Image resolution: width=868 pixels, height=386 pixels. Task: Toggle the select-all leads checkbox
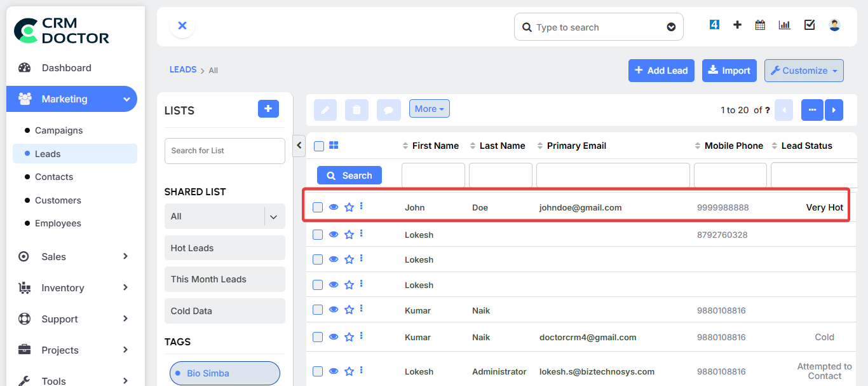pos(319,146)
